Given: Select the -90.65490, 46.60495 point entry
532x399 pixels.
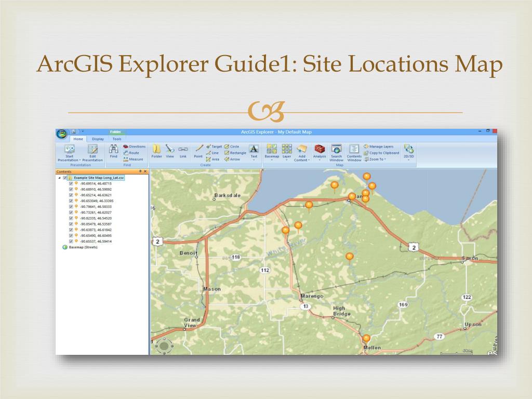Looking at the screenshot, I should (96, 235).
